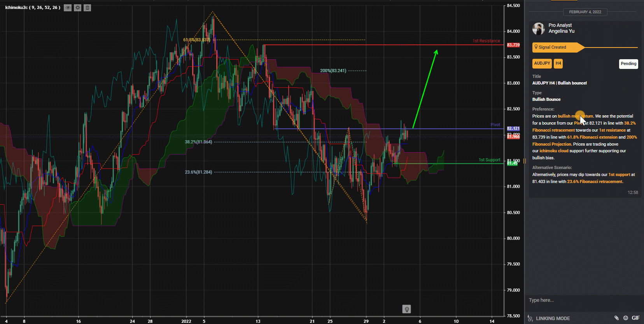Viewport: 644px width, 324px height.
Task: Click the chain-link icon beside LINKING MODE
Action: (530, 318)
